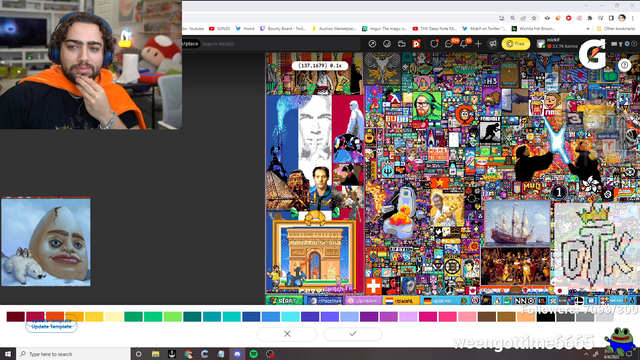Select the dark teal color swatch
This screenshot has height=360, width=640.
tap(192, 317)
